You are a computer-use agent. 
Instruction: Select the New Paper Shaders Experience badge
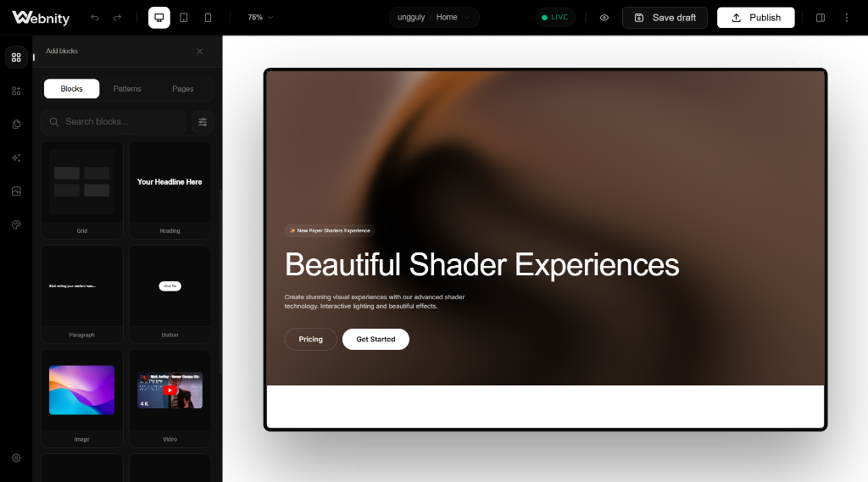point(330,230)
